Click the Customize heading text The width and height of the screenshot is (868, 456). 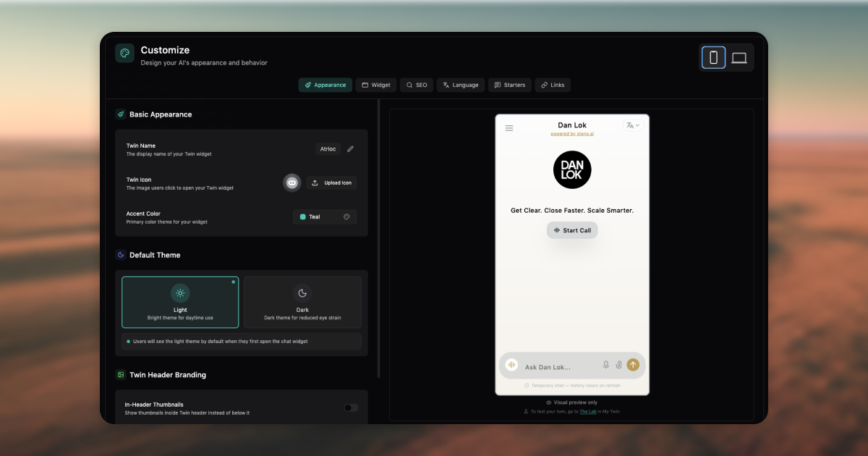pos(165,50)
